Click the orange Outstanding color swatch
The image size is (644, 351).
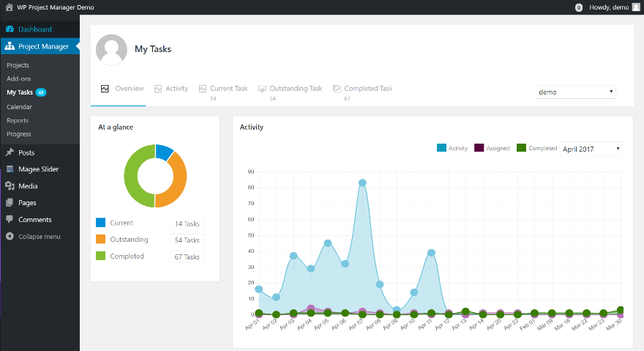[101, 240]
